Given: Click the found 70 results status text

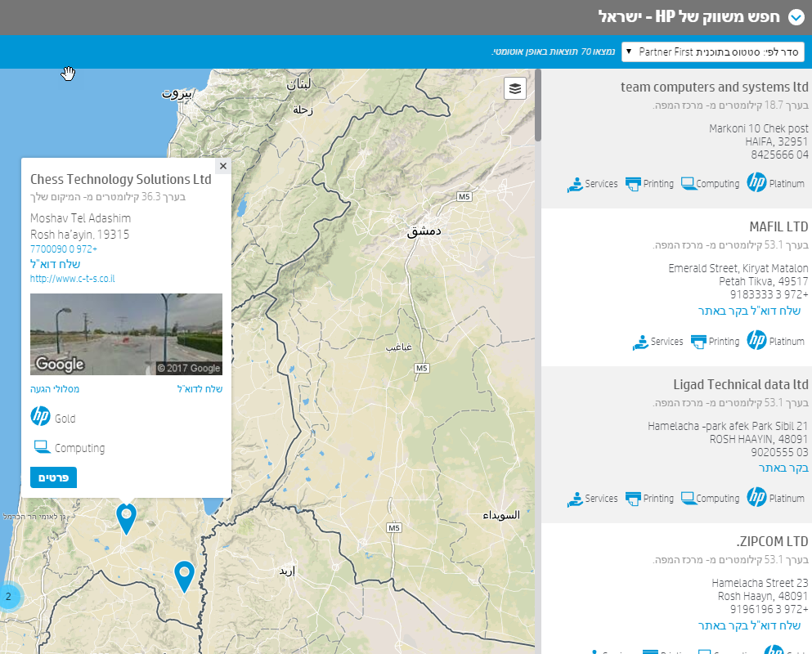Looking at the screenshot, I should coord(553,52).
